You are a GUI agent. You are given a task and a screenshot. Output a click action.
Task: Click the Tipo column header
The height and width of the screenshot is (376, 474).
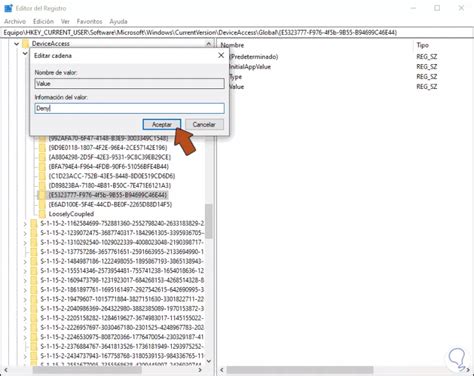(422, 45)
